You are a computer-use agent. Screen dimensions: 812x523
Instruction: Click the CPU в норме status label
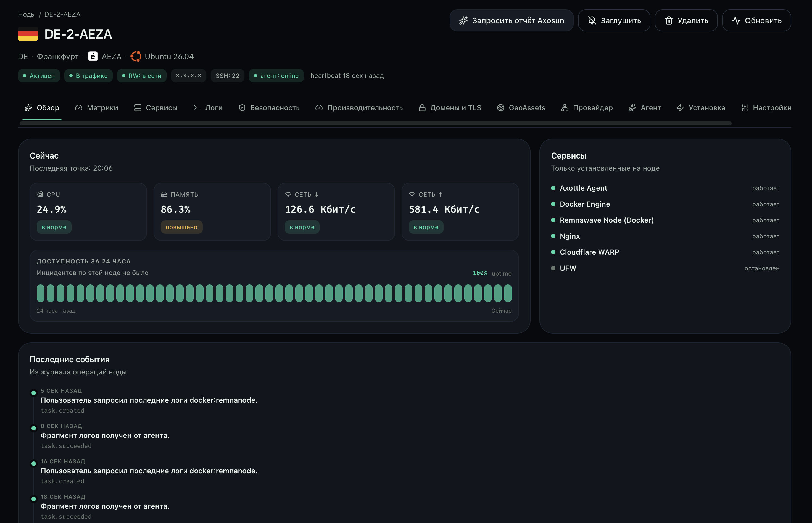(x=54, y=227)
